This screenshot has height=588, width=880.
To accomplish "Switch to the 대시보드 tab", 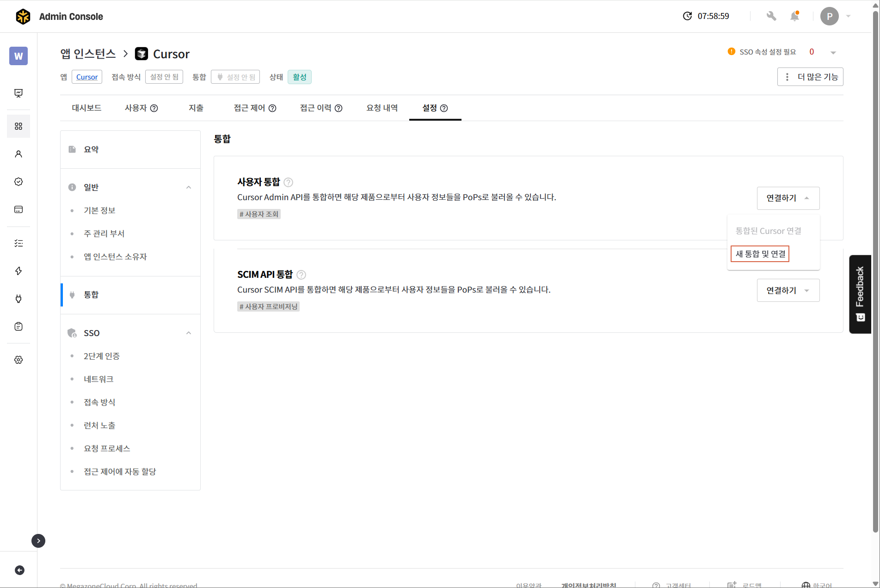I will click(x=86, y=108).
